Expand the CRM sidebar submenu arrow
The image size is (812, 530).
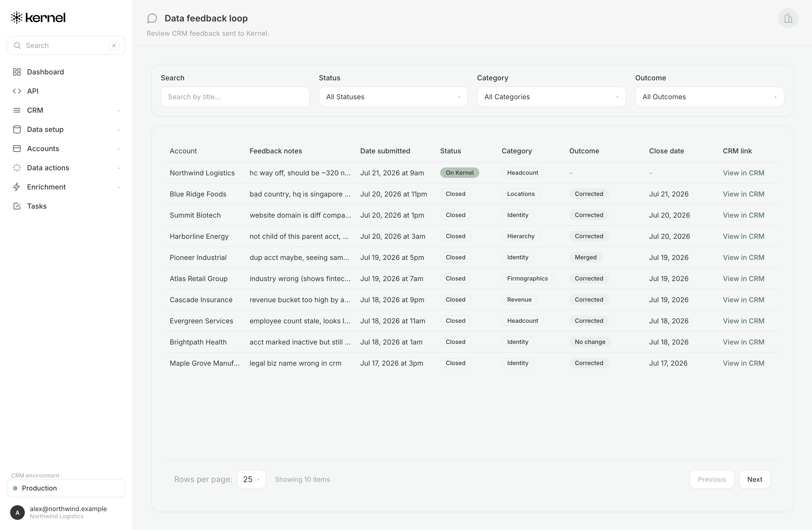point(118,111)
